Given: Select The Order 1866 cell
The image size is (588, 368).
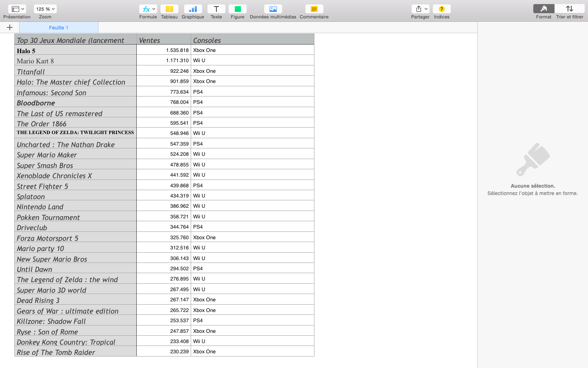Looking at the screenshot, I should [76, 123].
